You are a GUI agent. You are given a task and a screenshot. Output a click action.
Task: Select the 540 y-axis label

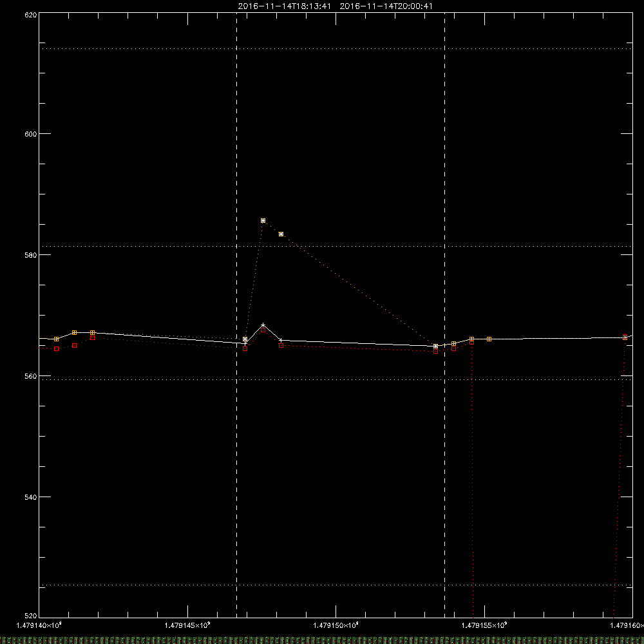31,497
